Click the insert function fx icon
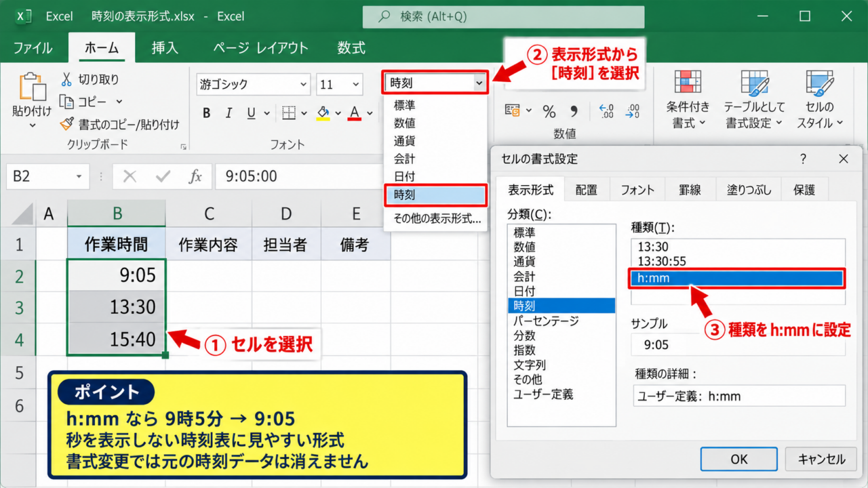Image resolution: width=868 pixels, height=488 pixels. point(195,176)
